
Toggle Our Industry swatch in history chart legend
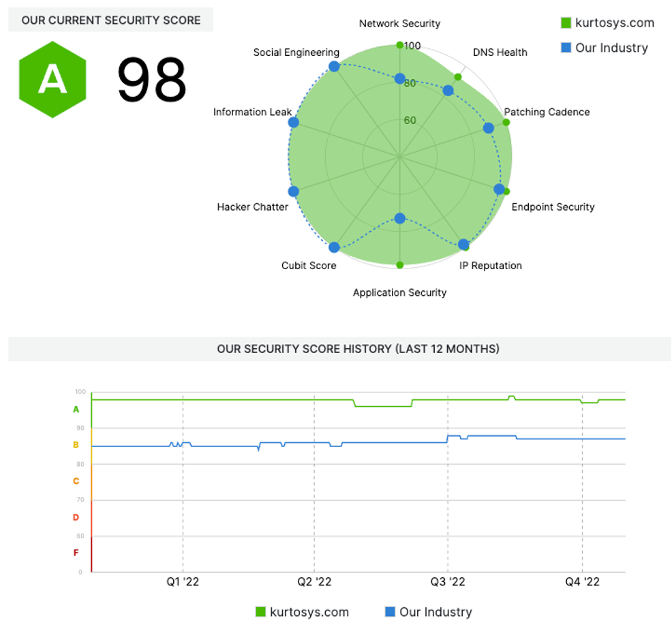pyautogui.click(x=390, y=612)
